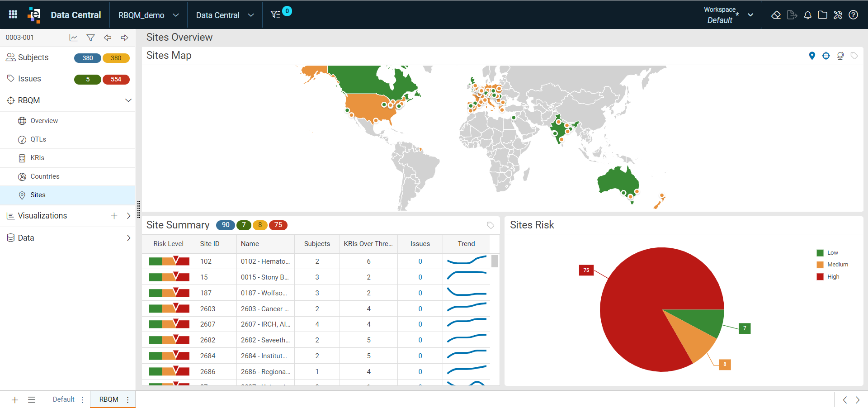Screen dimensions: 868x408
Task: Click the tag icon in Site Summary header
Action: (491, 225)
